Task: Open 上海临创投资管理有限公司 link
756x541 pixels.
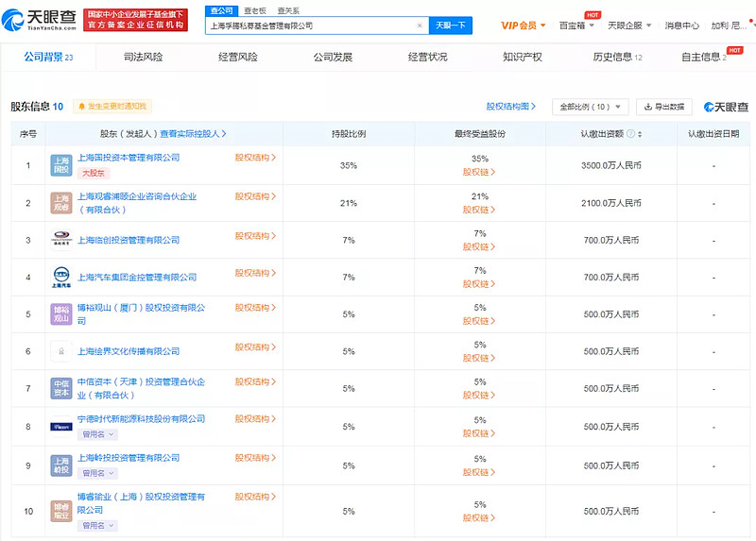Action: coord(129,240)
